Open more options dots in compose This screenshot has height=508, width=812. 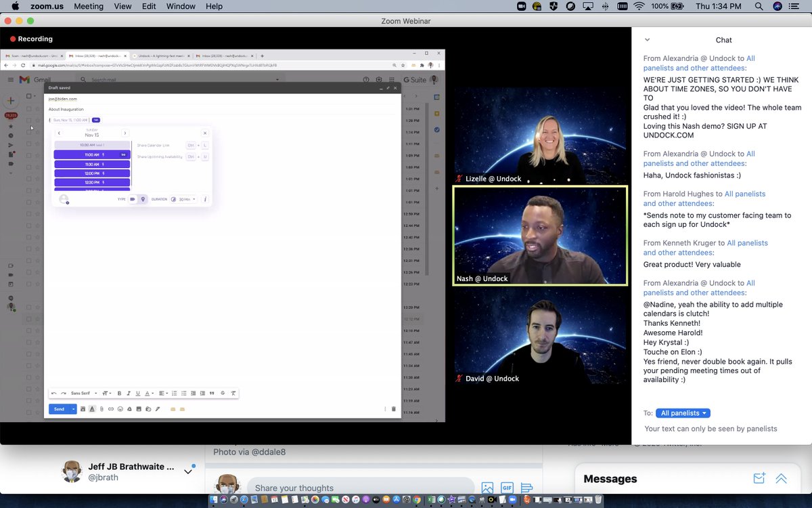[385, 409]
